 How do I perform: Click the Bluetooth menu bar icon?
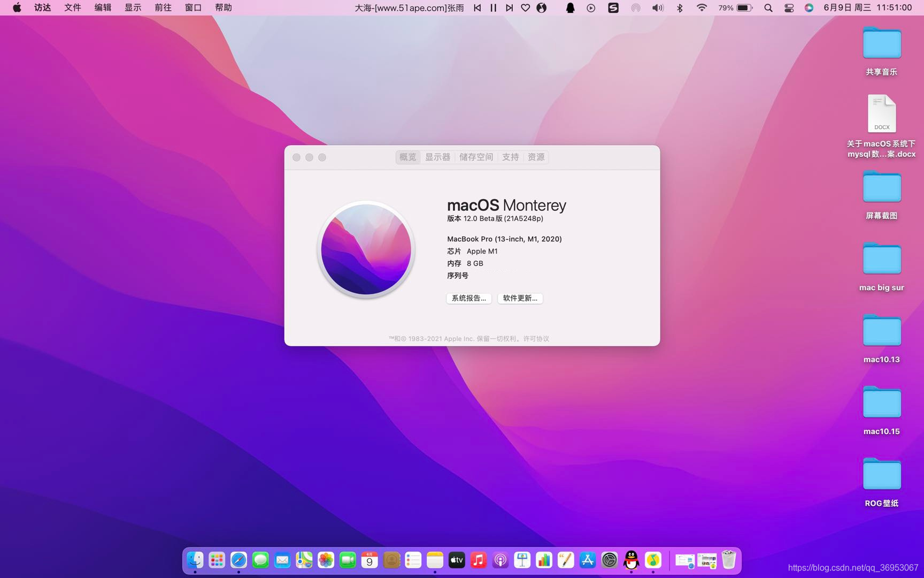point(680,7)
